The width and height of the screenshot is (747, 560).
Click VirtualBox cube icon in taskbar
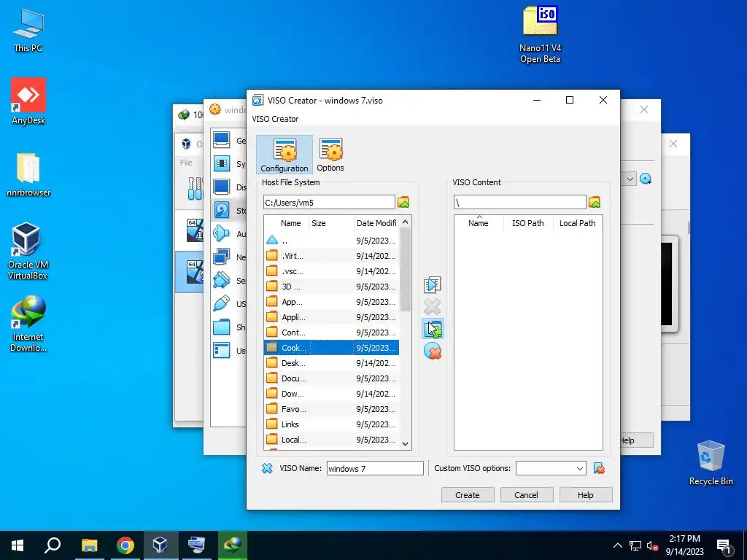tap(160, 545)
